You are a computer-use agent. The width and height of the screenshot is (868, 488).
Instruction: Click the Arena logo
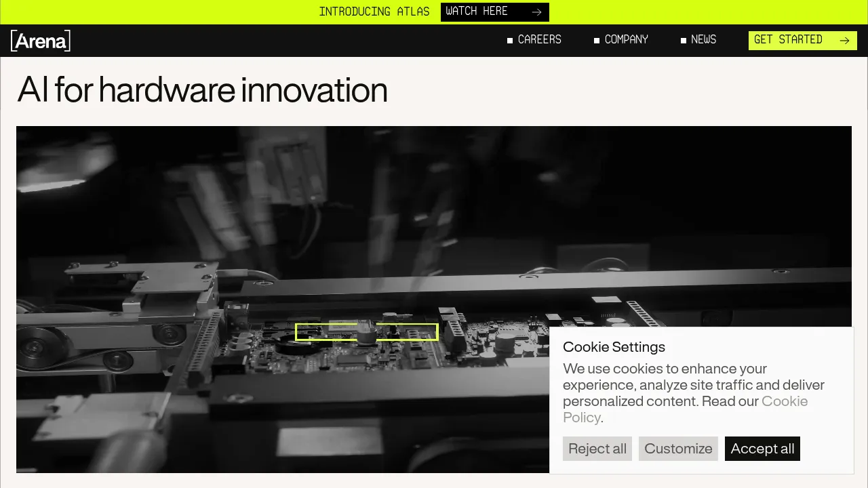click(41, 41)
